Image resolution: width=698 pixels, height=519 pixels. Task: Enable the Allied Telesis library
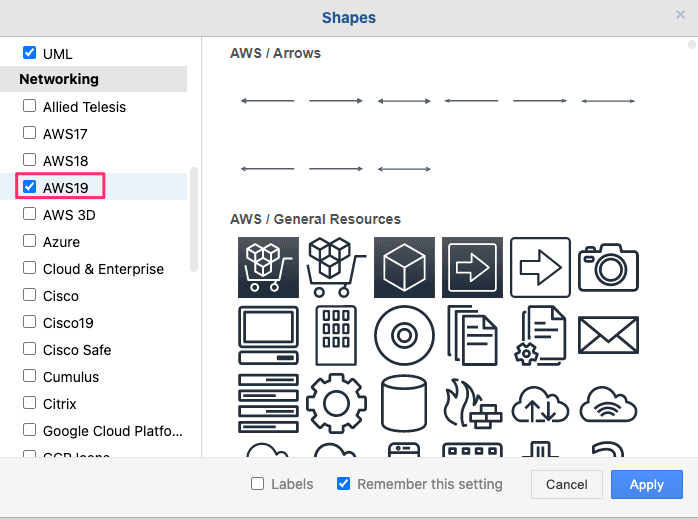click(x=29, y=106)
